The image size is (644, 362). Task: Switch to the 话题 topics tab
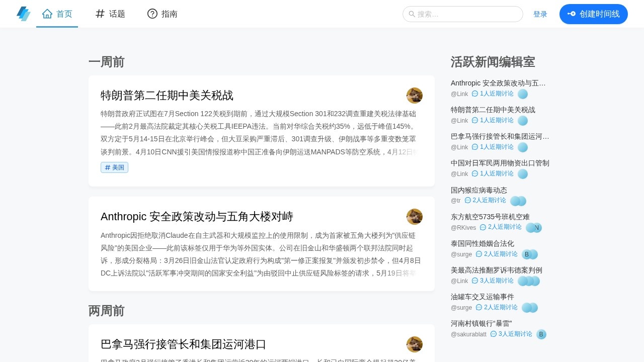click(x=110, y=14)
